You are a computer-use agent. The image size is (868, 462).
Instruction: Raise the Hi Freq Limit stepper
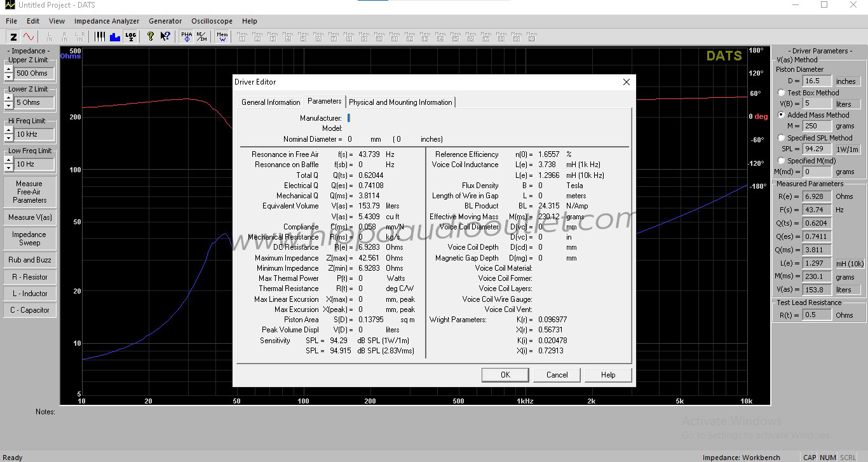[x=8, y=131]
